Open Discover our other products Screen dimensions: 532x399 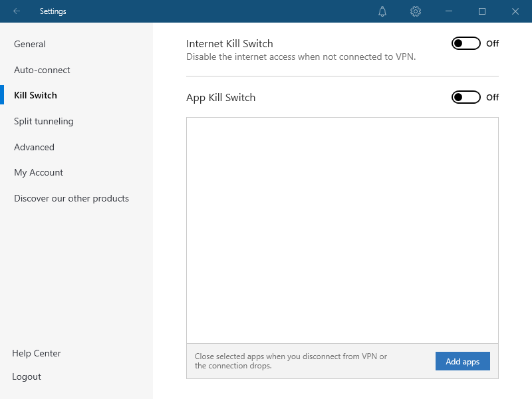tap(72, 198)
